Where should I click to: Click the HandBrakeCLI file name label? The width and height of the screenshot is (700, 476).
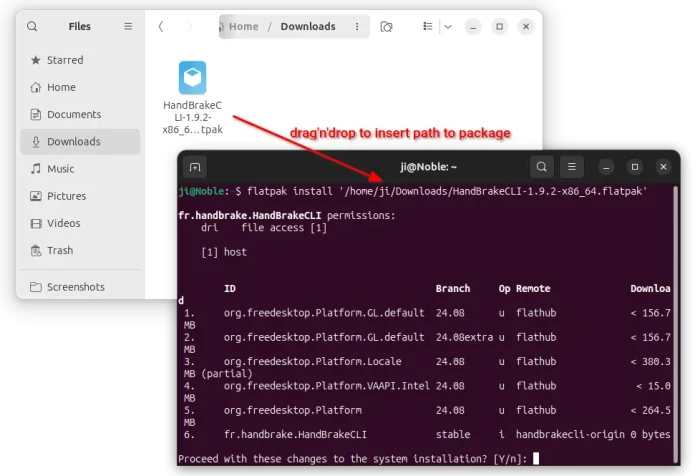(x=192, y=117)
